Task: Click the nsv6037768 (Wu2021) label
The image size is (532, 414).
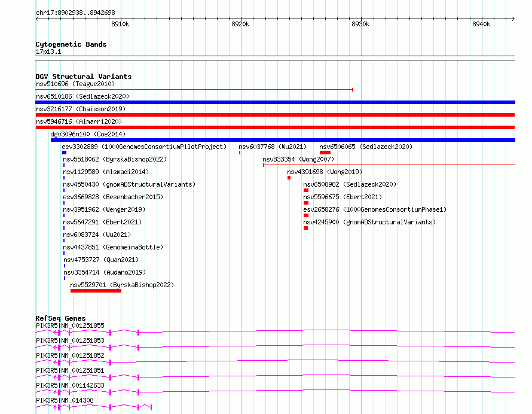Action: 273,147
